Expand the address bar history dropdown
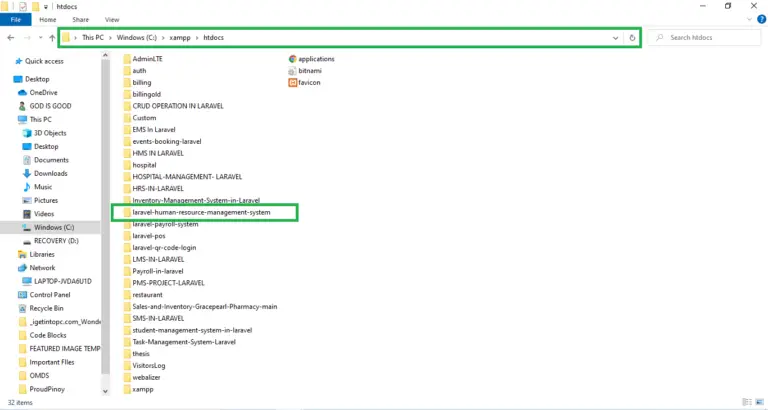This screenshot has height=410, width=768. point(615,38)
